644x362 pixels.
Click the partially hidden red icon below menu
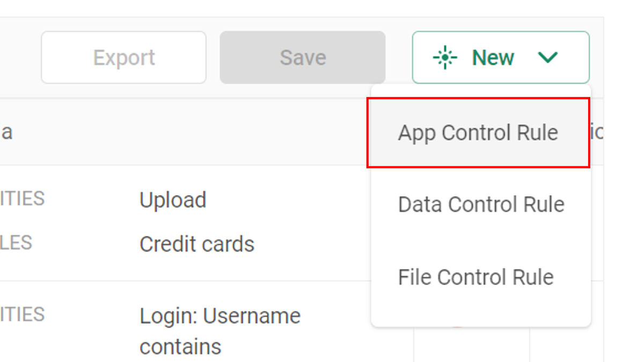(457, 327)
